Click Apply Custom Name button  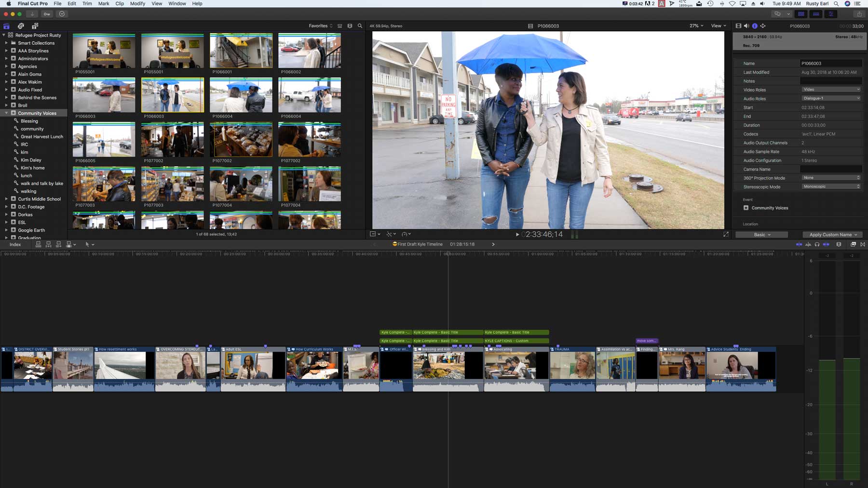833,235
